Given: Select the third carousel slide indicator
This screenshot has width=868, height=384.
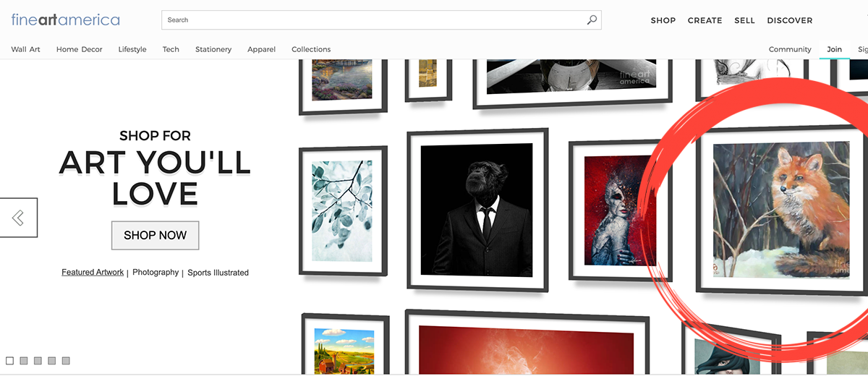Looking at the screenshot, I should (x=38, y=360).
